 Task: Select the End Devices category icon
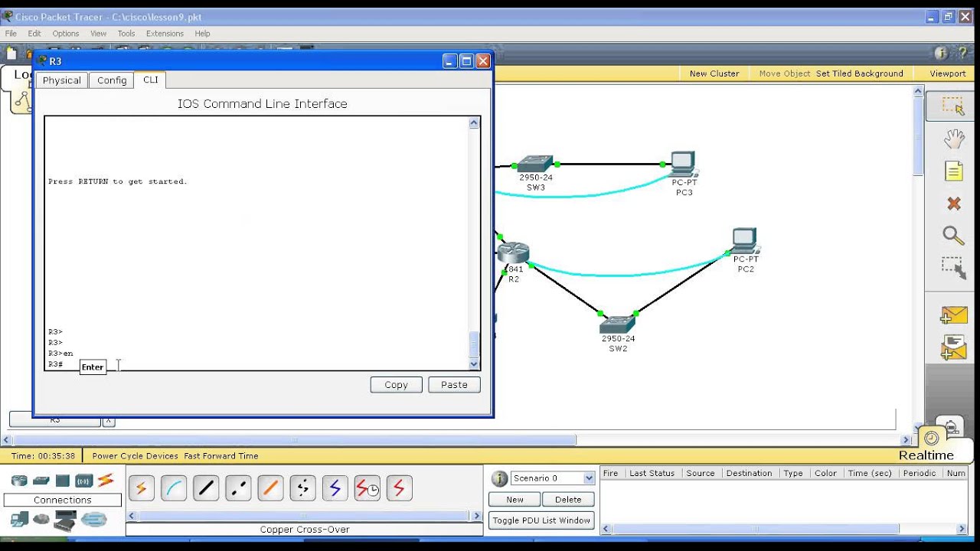19,520
